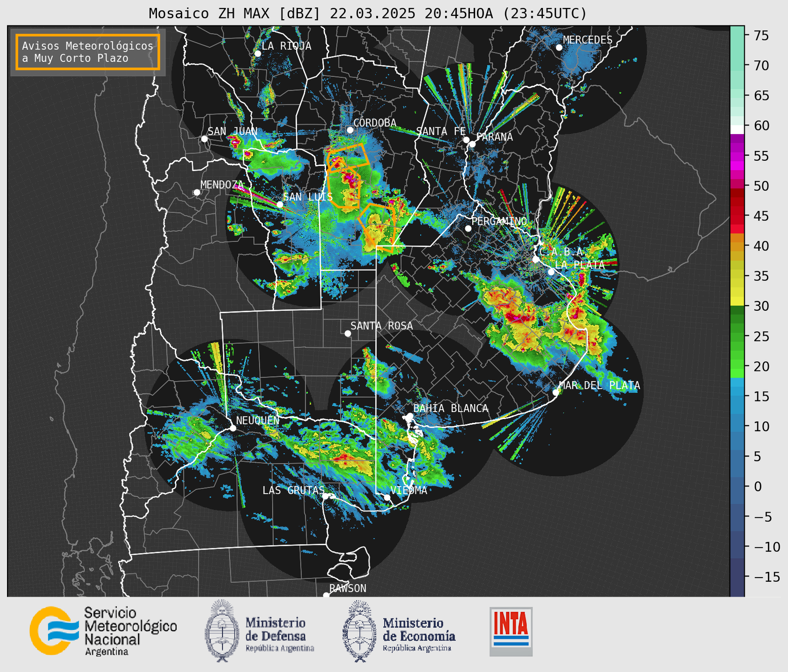Click the 10 value on the dBZ scale
The width and height of the screenshot is (788, 672).
tap(761, 426)
